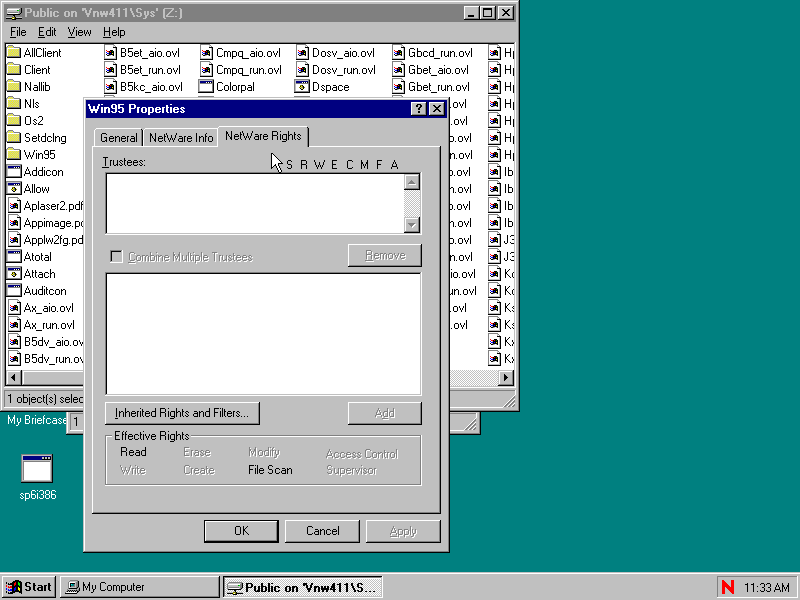Click the Add button
The height and width of the screenshot is (600, 800).
385,413
